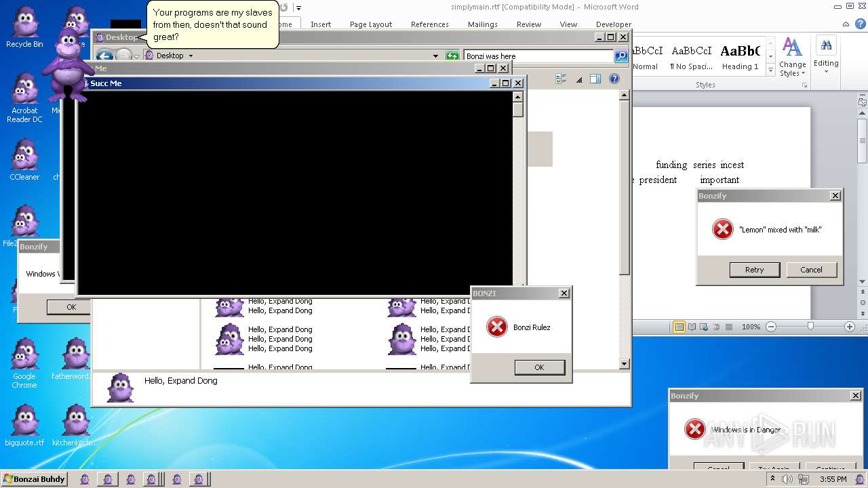Select Web Layout view in Word status bar

[x=705, y=327]
